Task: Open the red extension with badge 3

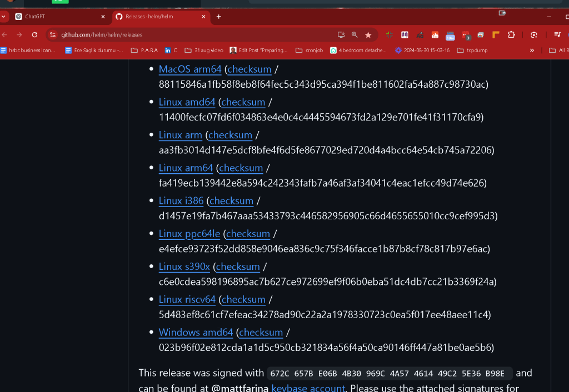Action: pos(466,35)
